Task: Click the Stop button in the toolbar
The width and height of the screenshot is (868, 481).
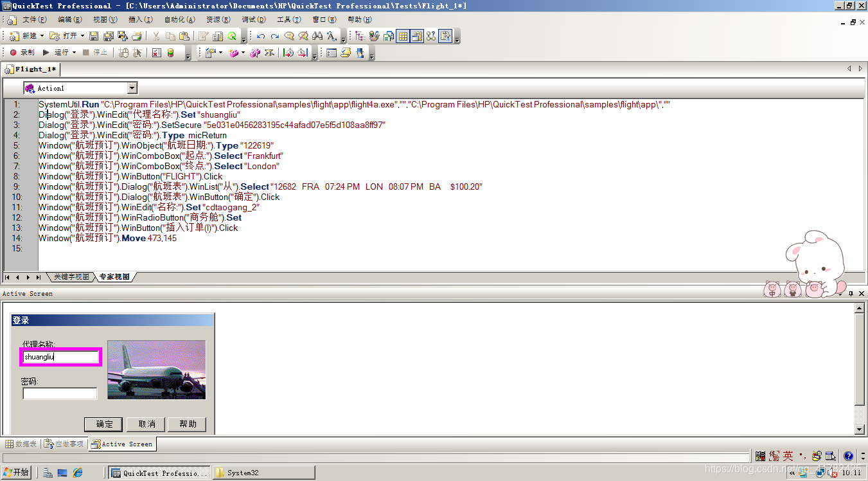Action: click(95, 53)
